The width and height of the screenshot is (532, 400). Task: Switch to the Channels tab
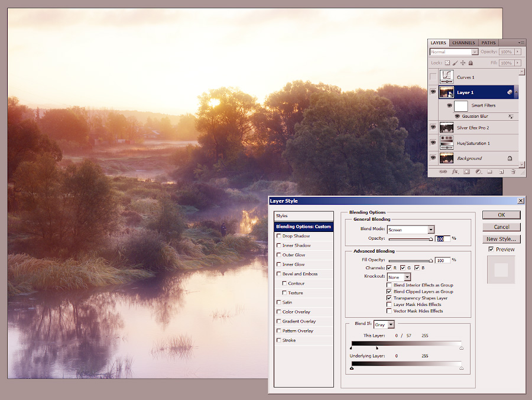tap(463, 43)
